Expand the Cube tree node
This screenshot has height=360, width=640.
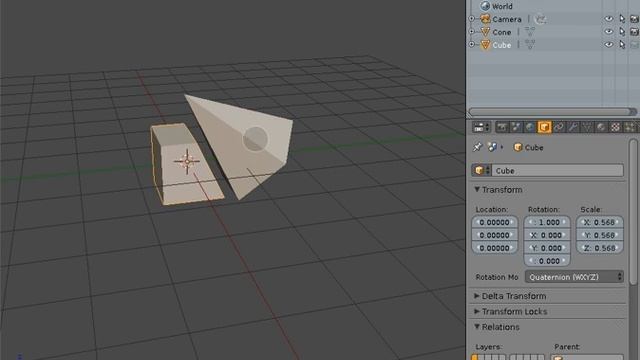tap(472, 44)
